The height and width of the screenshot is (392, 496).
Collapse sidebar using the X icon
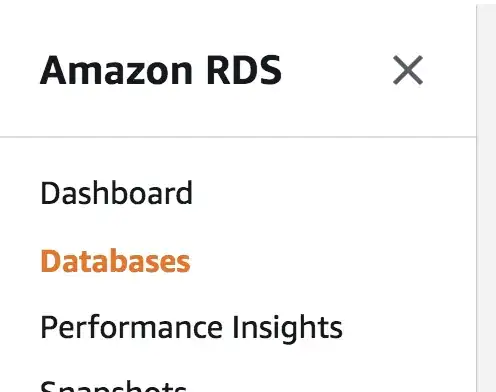(x=408, y=70)
